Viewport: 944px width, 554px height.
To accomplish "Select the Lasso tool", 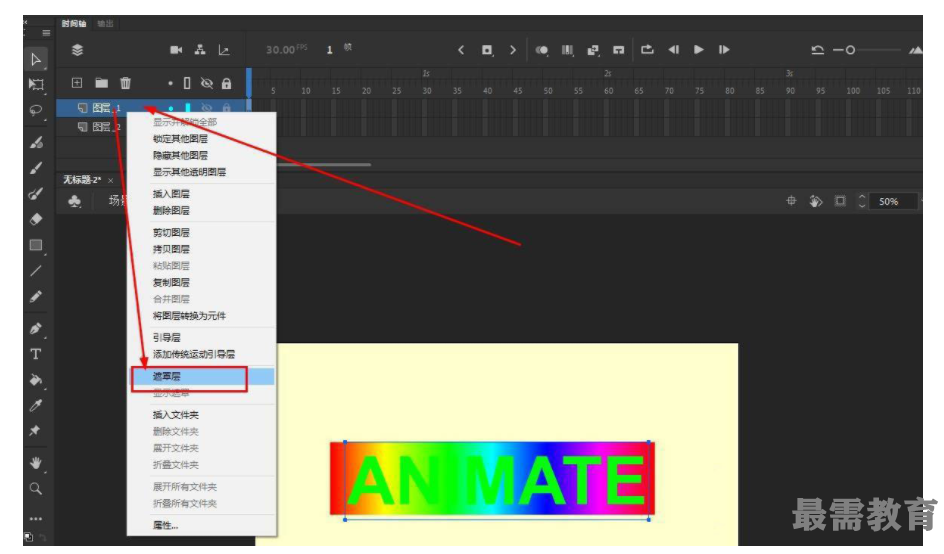I will click(x=36, y=110).
